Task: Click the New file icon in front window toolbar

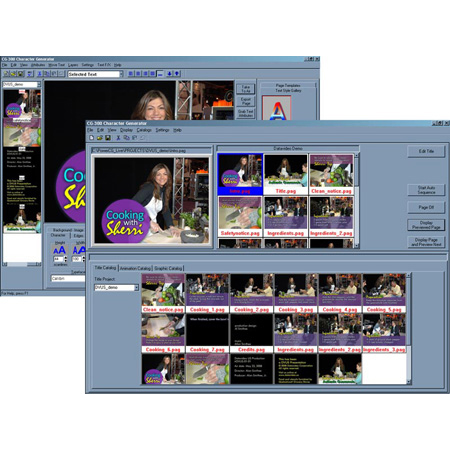Action: coord(92,138)
